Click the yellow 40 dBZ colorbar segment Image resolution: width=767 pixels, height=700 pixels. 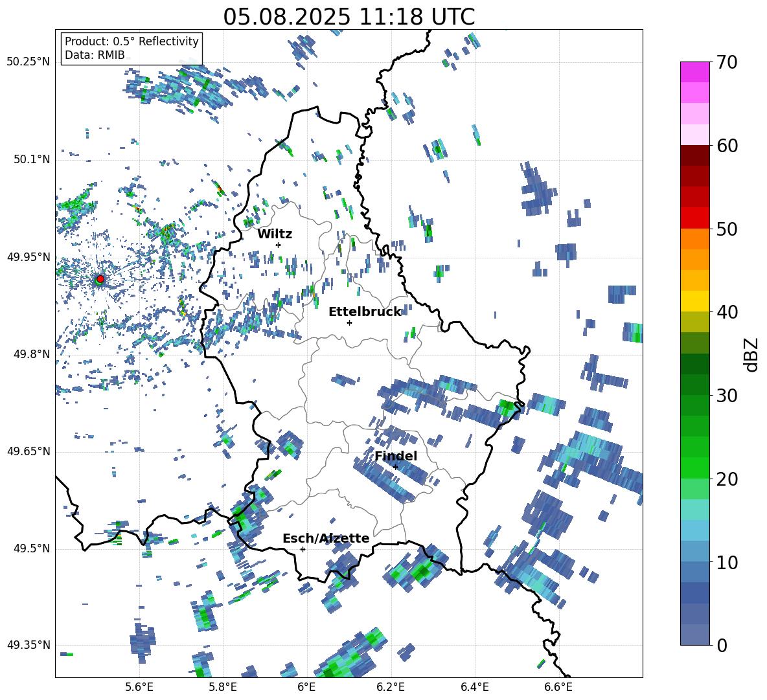pos(694,301)
